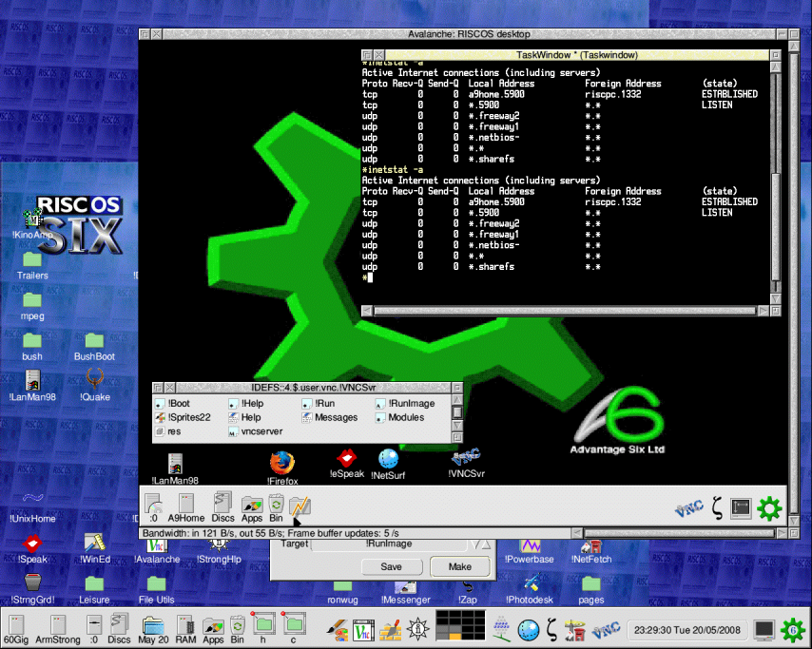Click the clock showing 23:29:30 Tue 20/05/2008
The height and width of the screenshot is (649, 812).
687,630
